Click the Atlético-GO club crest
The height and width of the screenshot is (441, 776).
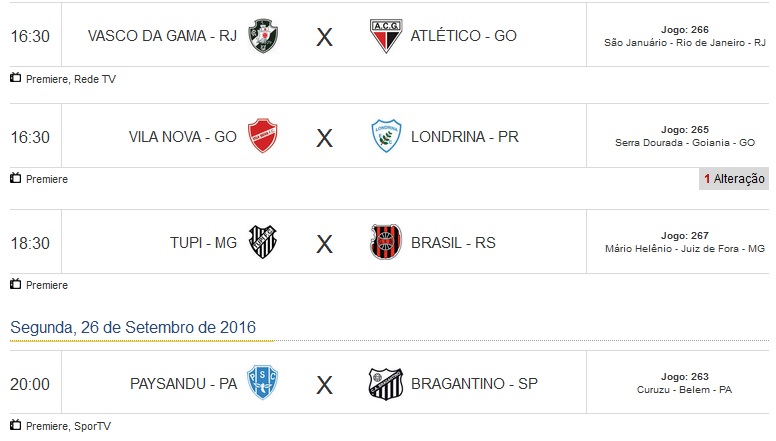point(385,36)
